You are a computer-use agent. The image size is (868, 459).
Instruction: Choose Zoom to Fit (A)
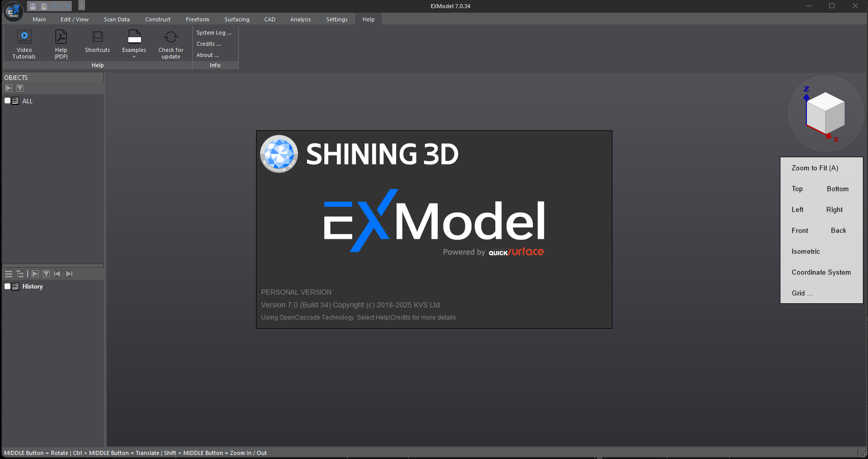[815, 168]
